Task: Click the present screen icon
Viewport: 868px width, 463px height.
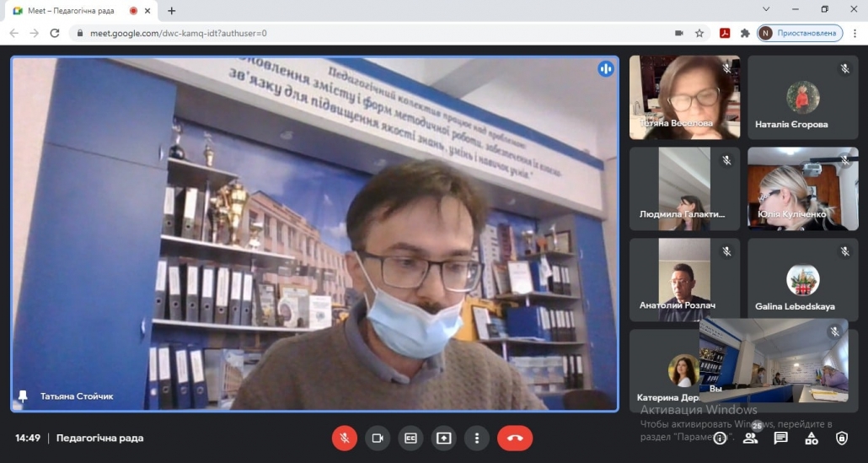Action: (444, 438)
